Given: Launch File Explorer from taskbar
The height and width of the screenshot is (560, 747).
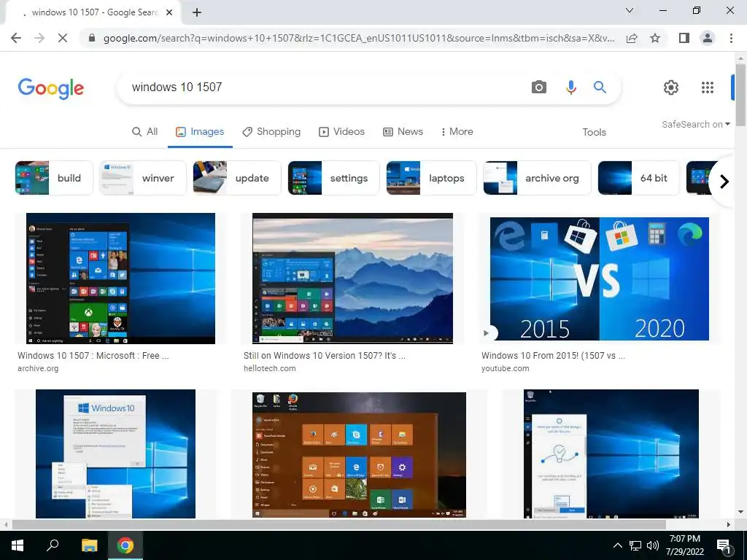Looking at the screenshot, I should click(x=89, y=545).
